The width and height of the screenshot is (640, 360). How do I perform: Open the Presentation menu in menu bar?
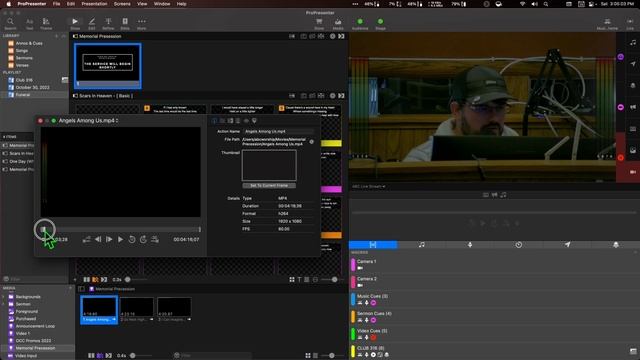pos(94,4)
